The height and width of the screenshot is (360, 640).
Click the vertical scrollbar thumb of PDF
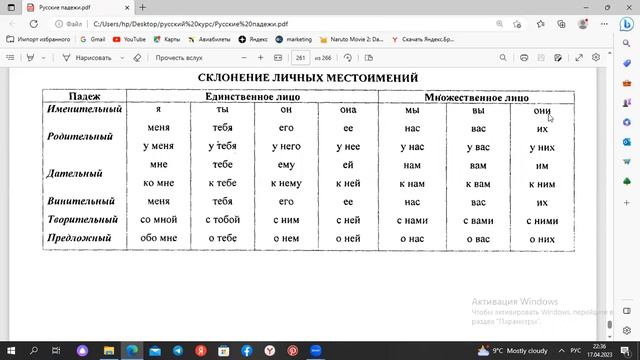609,324
